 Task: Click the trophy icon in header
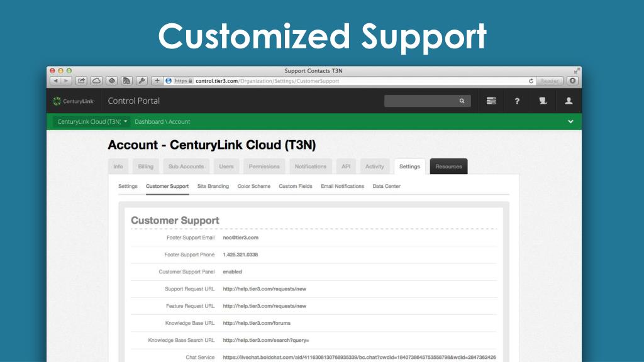[543, 101]
